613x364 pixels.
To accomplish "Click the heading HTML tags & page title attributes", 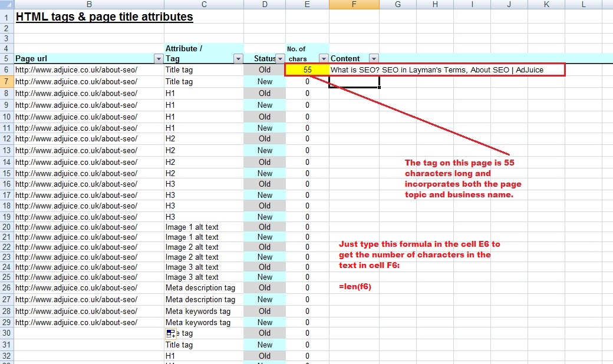I will (x=103, y=16).
